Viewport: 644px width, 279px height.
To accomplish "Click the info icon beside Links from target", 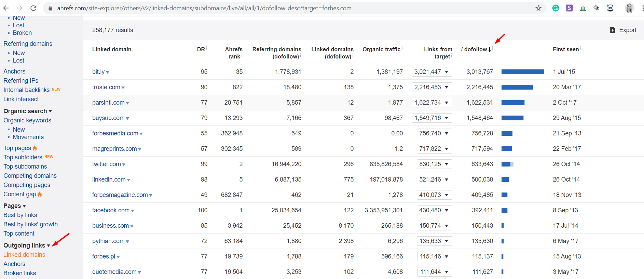I will point(452,55).
